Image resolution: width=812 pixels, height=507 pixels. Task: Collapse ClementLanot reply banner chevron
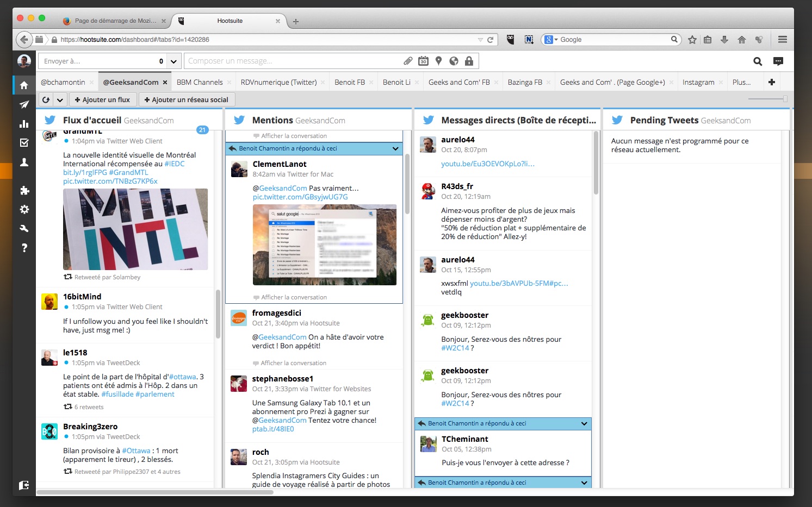pos(395,148)
